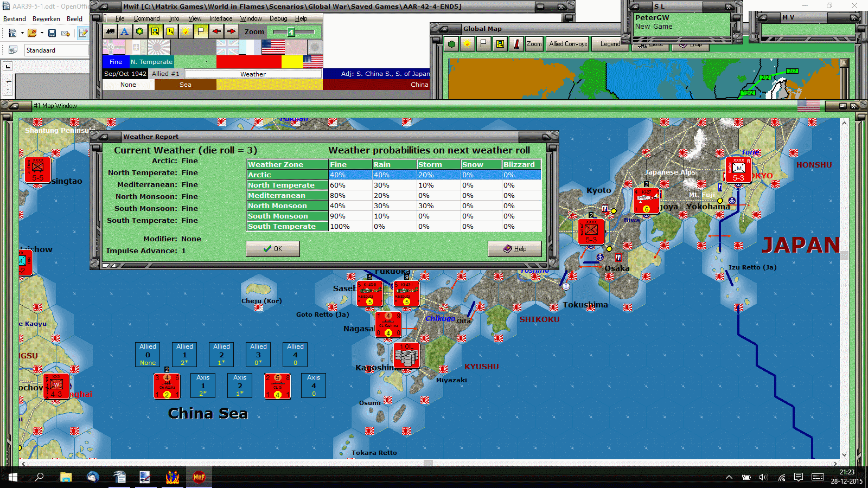Toggle the flag icon in Global Map toolbar
Viewport: 868px width, 488px height.
pos(483,44)
